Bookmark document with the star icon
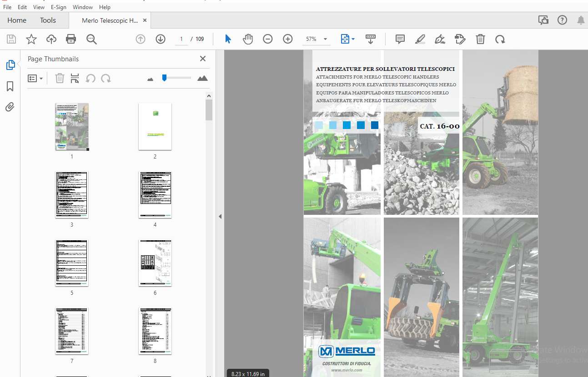The height and width of the screenshot is (377, 588). (31, 39)
